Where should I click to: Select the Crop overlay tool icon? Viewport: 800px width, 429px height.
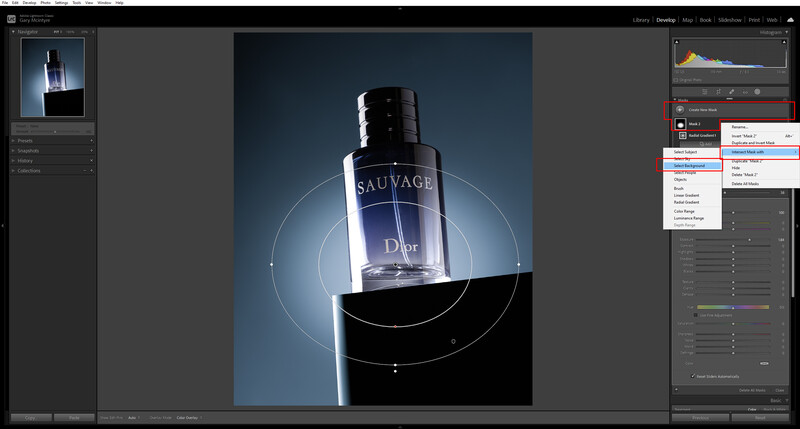click(718, 92)
